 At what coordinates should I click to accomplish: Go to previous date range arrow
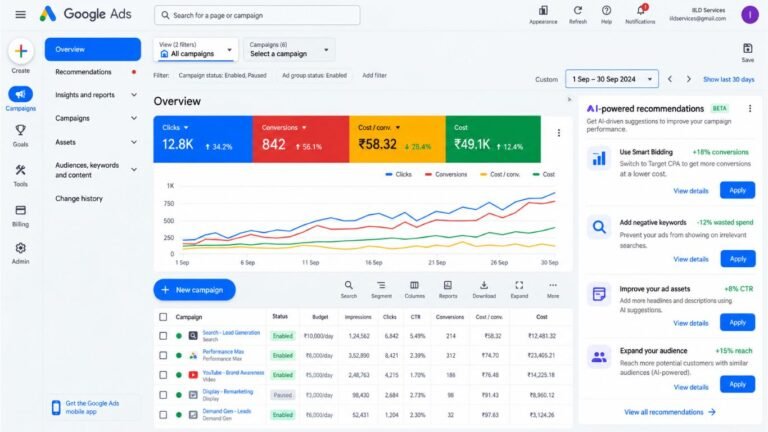pos(670,79)
